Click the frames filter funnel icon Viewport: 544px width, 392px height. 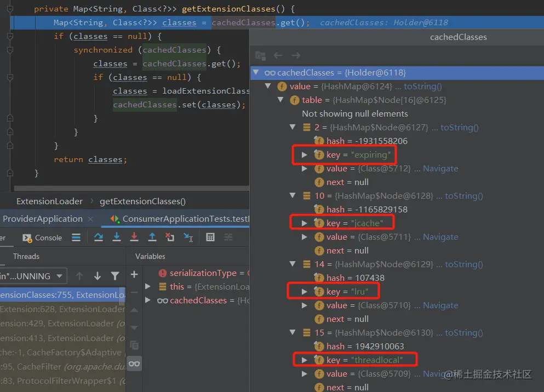[115, 276]
